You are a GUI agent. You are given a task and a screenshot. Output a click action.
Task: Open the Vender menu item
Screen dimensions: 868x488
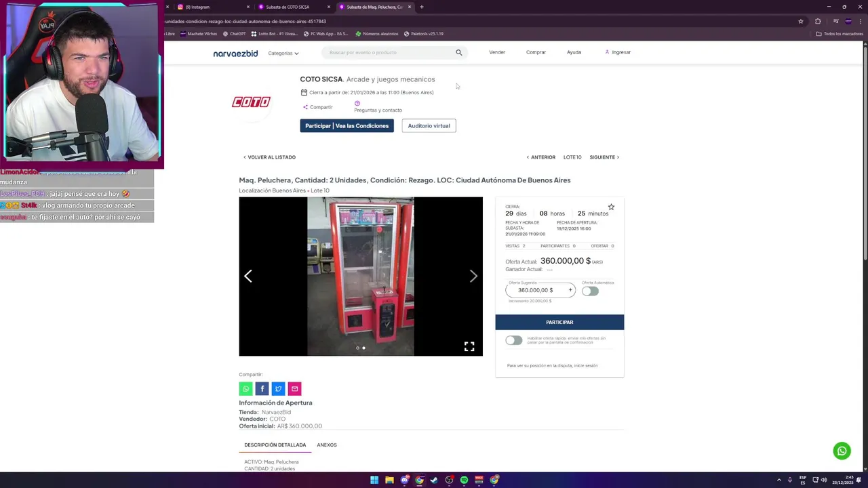497,52
